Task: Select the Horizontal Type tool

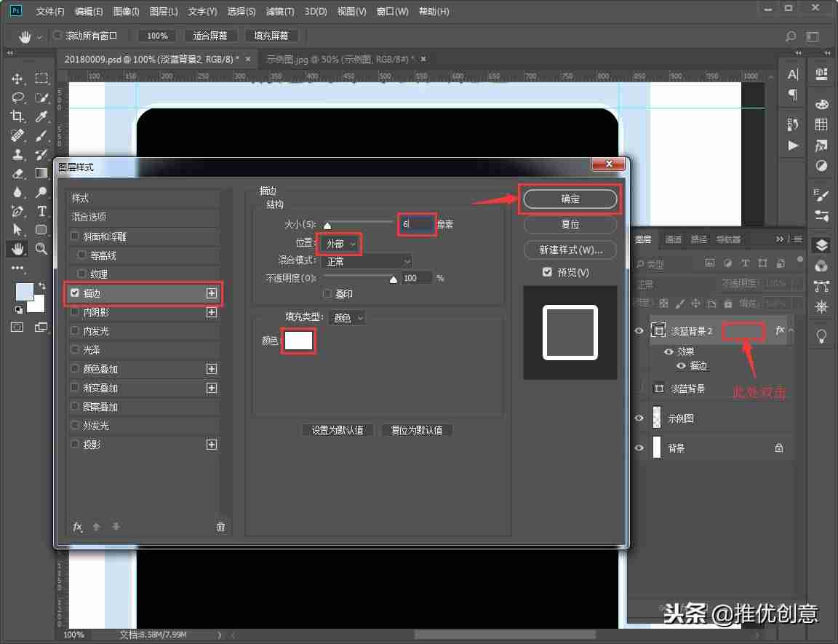Action: [x=41, y=211]
